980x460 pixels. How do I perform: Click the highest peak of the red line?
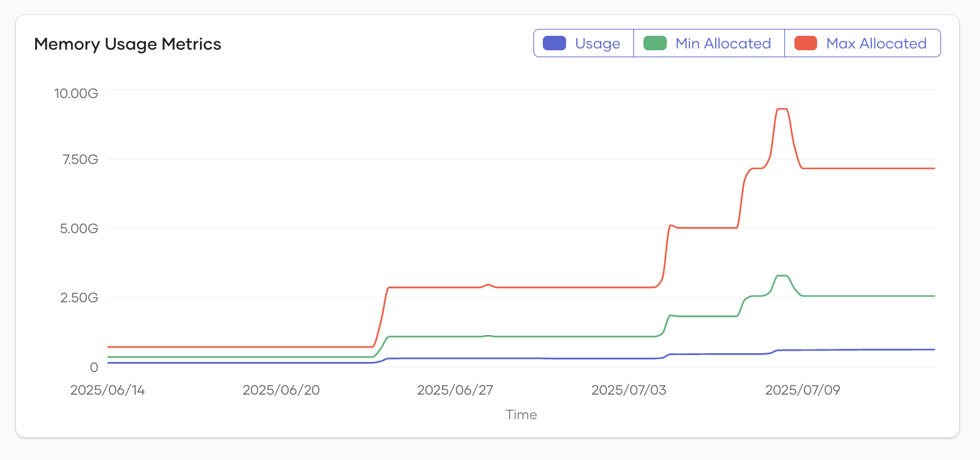click(x=782, y=109)
